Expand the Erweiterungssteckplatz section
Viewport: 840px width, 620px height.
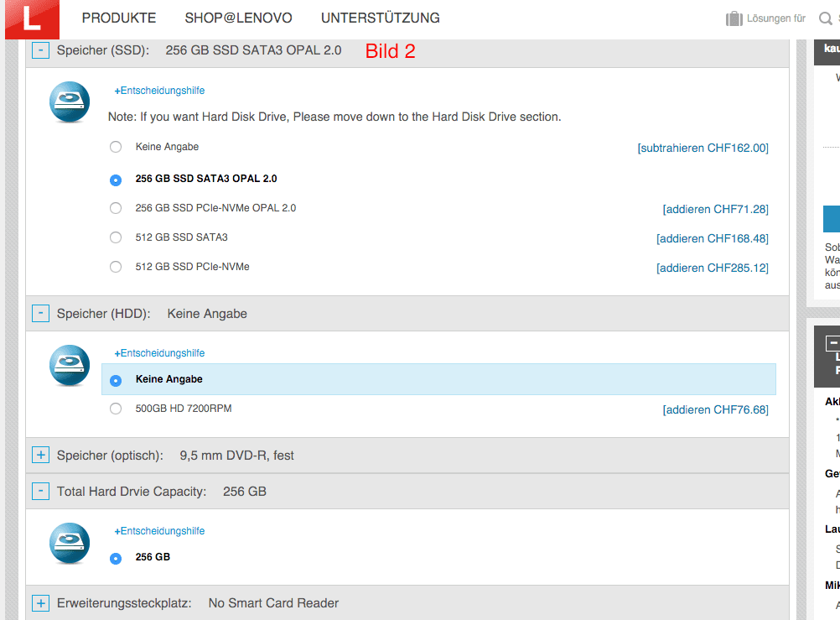click(x=41, y=603)
